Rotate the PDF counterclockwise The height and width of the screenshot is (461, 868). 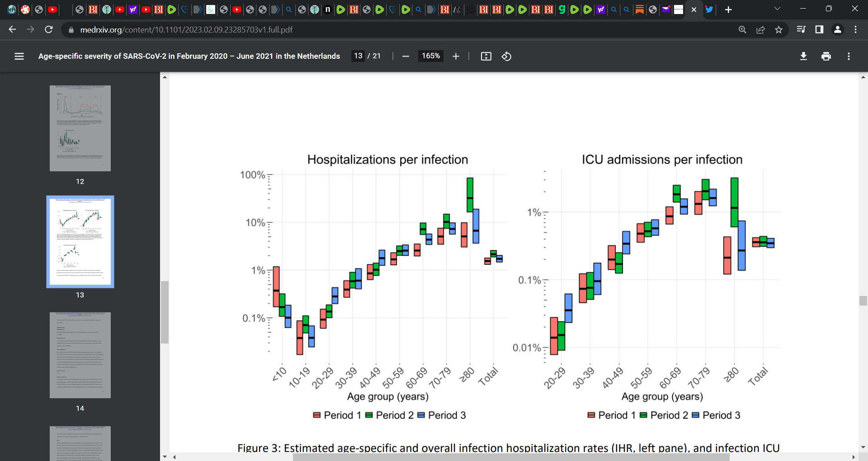click(506, 56)
